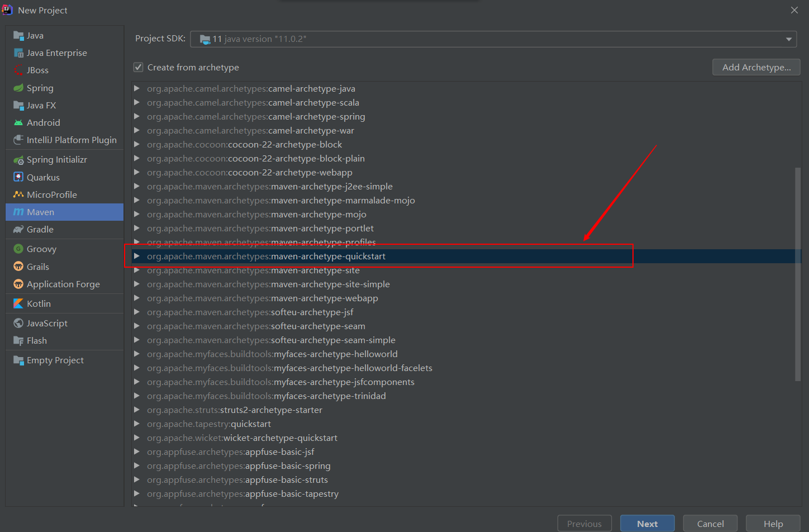The height and width of the screenshot is (532, 809).
Task: Select cocoon-22-archetype-webapp row
Action: pos(467,173)
